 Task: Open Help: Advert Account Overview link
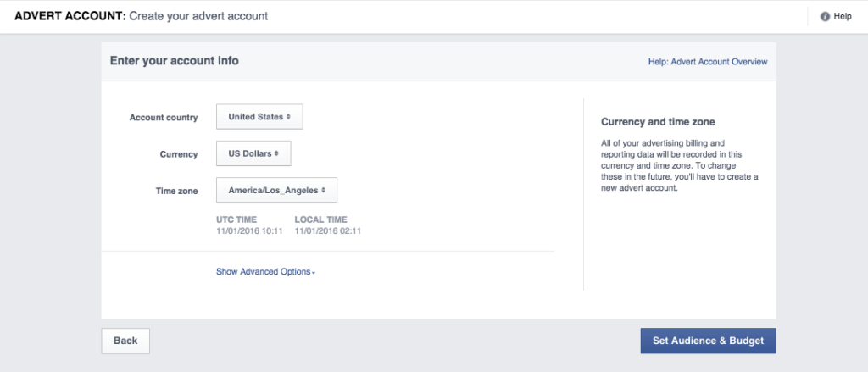708,62
